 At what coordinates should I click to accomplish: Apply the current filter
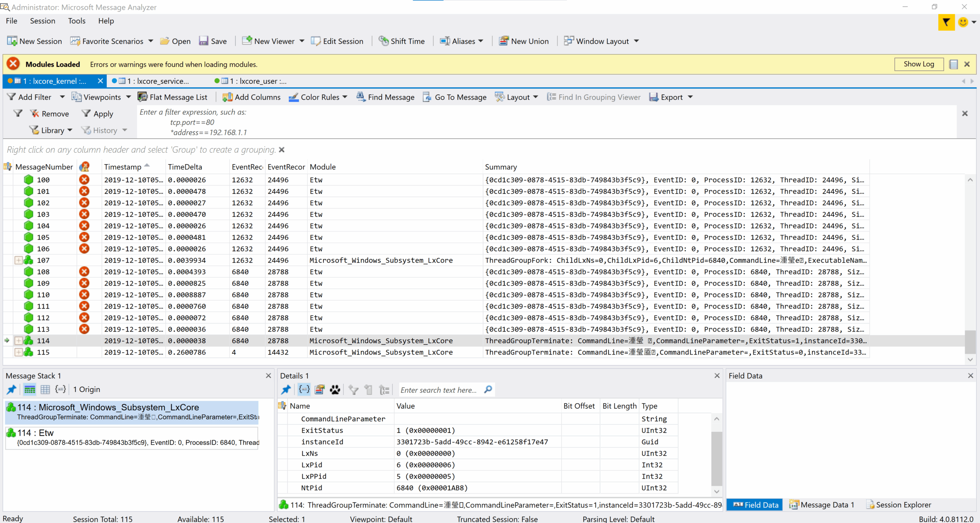click(98, 113)
